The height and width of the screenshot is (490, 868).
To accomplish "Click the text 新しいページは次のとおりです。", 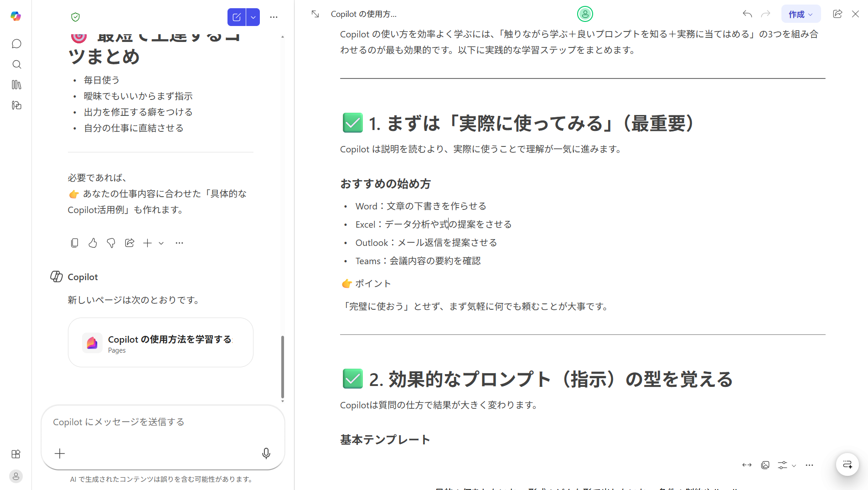I will [x=134, y=300].
